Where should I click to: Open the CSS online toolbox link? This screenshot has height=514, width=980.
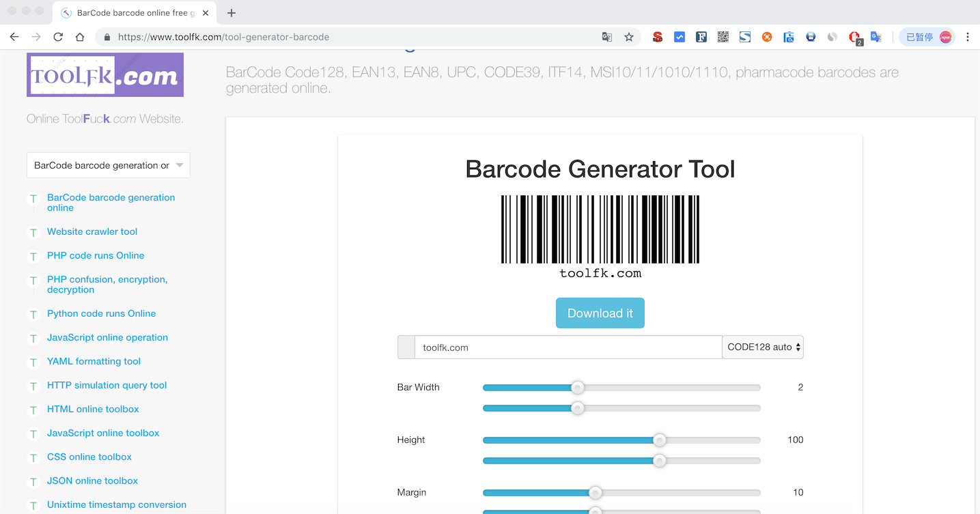click(89, 457)
